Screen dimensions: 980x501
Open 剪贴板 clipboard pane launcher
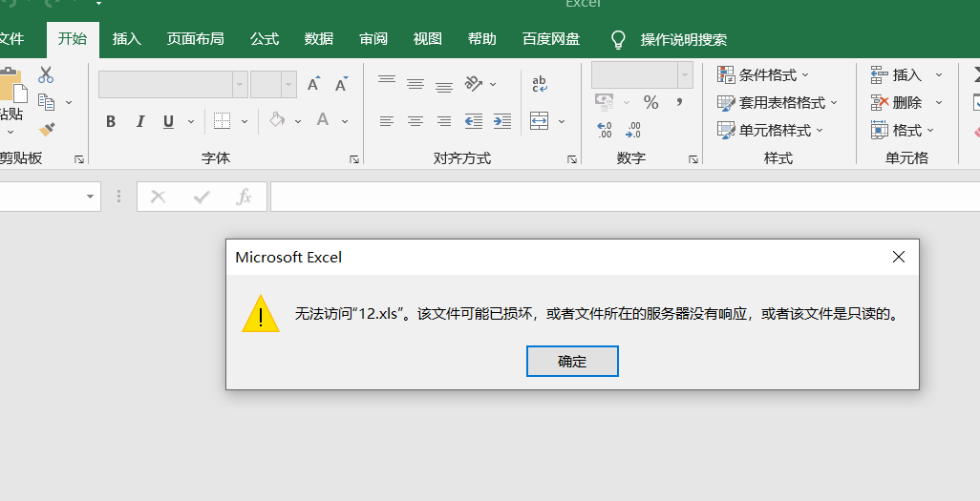pos(79,160)
